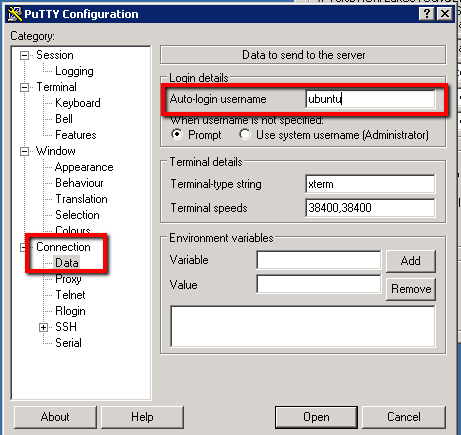461x435 pixels.
Task: Open the Rlogin settings
Action: pos(70,311)
